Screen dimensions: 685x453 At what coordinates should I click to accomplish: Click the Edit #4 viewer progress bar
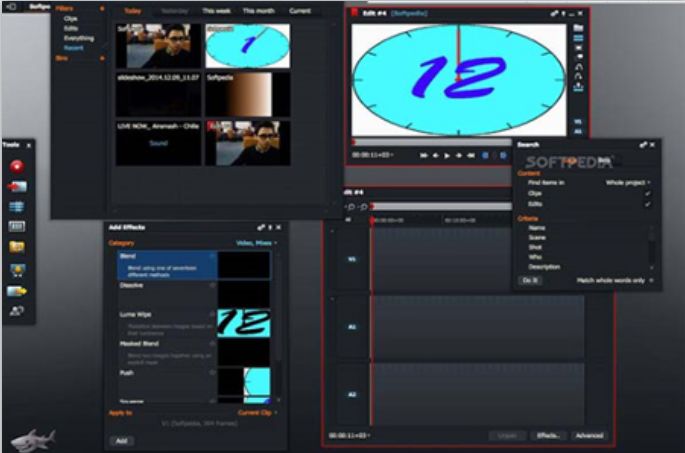pos(432,142)
